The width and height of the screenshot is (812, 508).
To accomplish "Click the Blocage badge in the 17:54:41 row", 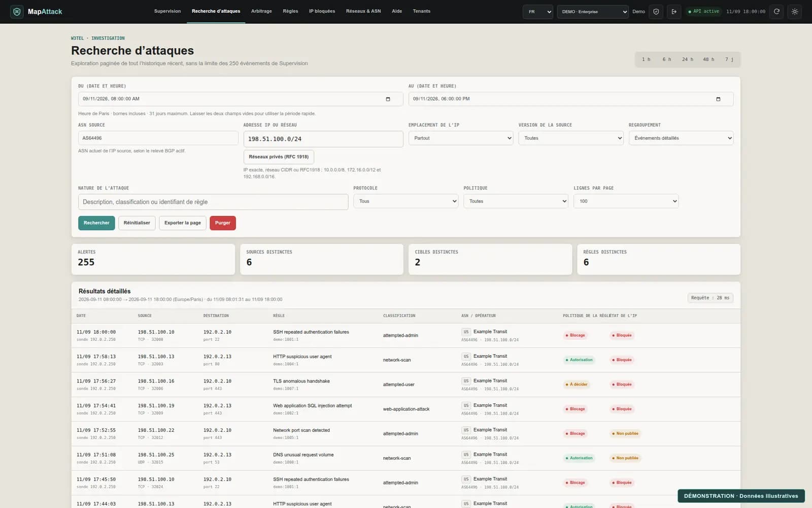I will 576,409.
